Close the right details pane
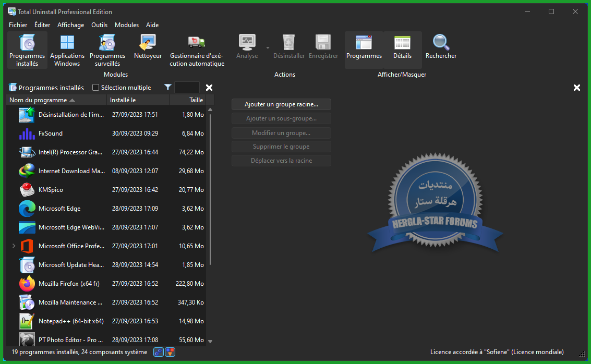The height and width of the screenshot is (364, 591). [x=577, y=88]
